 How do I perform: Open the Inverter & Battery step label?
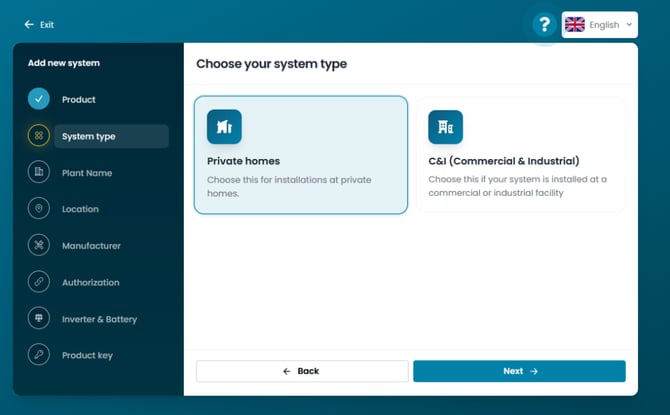coord(99,319)
